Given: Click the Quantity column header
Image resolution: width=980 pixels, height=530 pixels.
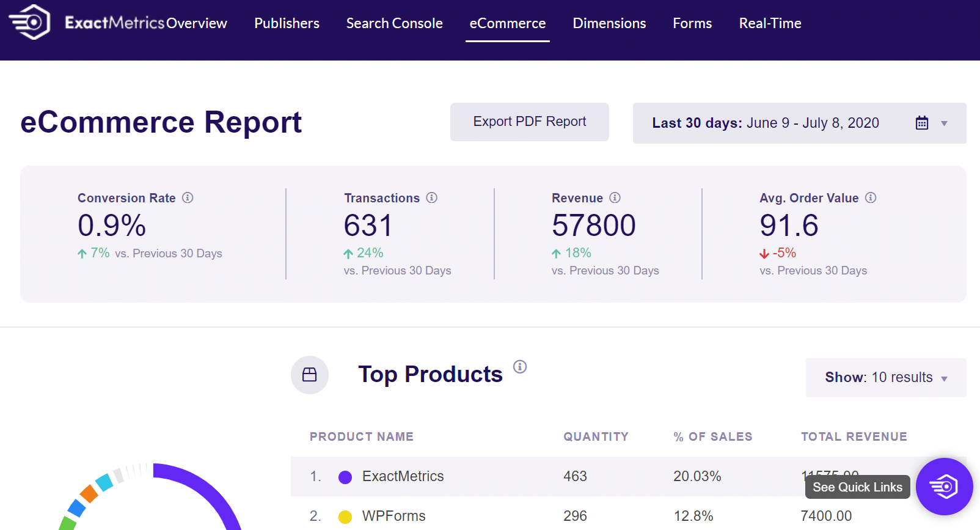Looking at the screenshot, I should tap(596, 436).
